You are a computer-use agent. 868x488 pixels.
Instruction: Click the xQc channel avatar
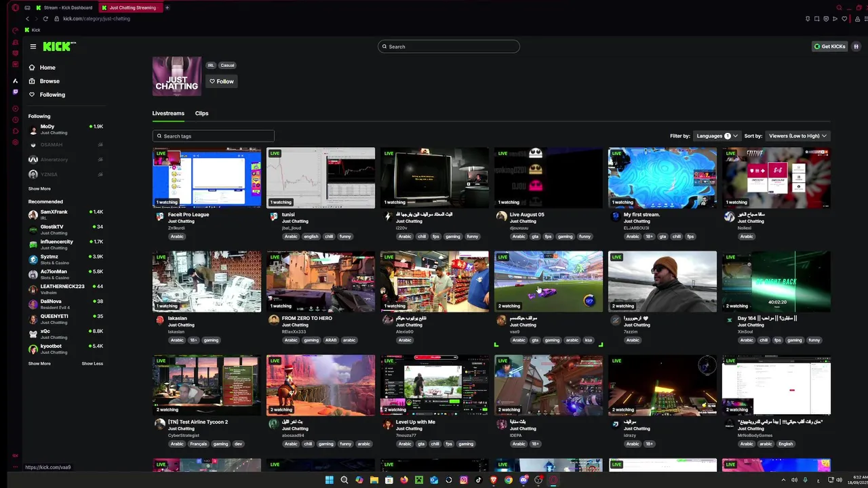(x=33, y=334)
